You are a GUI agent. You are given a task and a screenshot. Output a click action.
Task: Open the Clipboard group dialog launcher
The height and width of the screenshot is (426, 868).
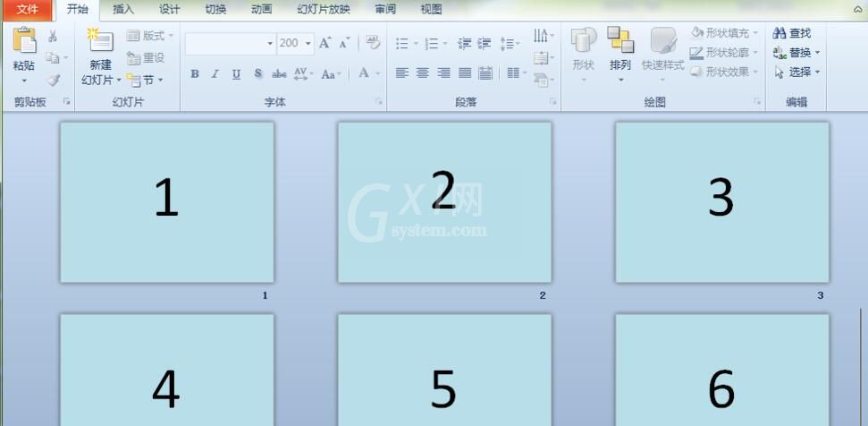(66, 101)
